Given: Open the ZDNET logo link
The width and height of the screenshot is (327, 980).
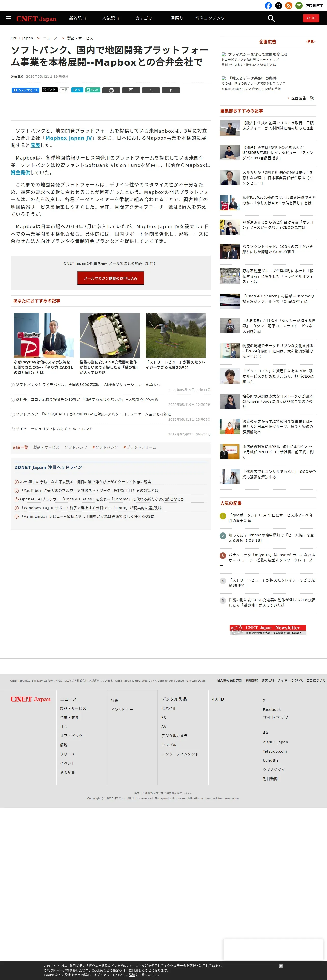Looking at the screenshot, I should [x=315, y=6].
